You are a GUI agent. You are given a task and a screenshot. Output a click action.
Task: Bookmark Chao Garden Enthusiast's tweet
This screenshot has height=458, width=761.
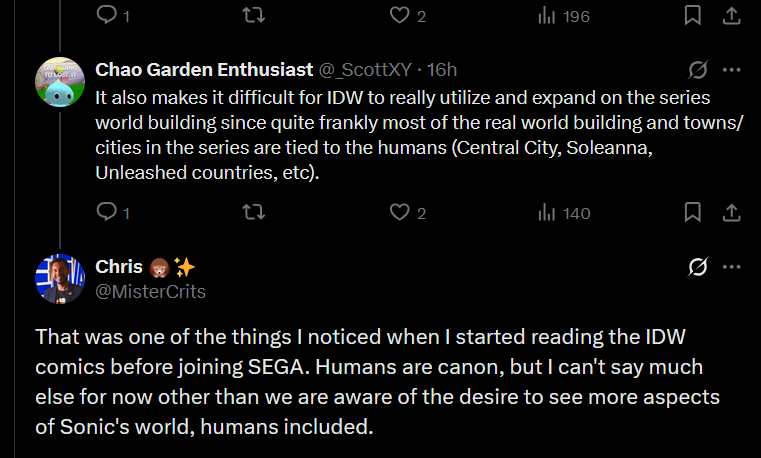[692, 212]
